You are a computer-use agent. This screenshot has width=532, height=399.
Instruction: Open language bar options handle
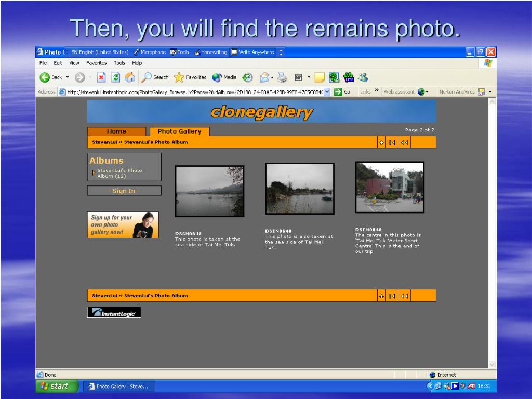pos(281,52)
